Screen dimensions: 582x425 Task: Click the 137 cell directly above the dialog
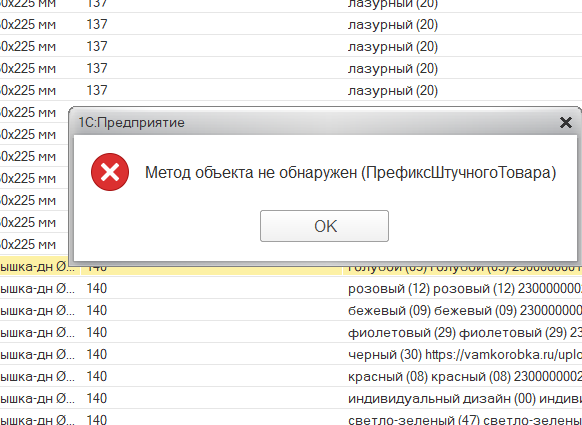pyautogui.click(x=97, y=90)
